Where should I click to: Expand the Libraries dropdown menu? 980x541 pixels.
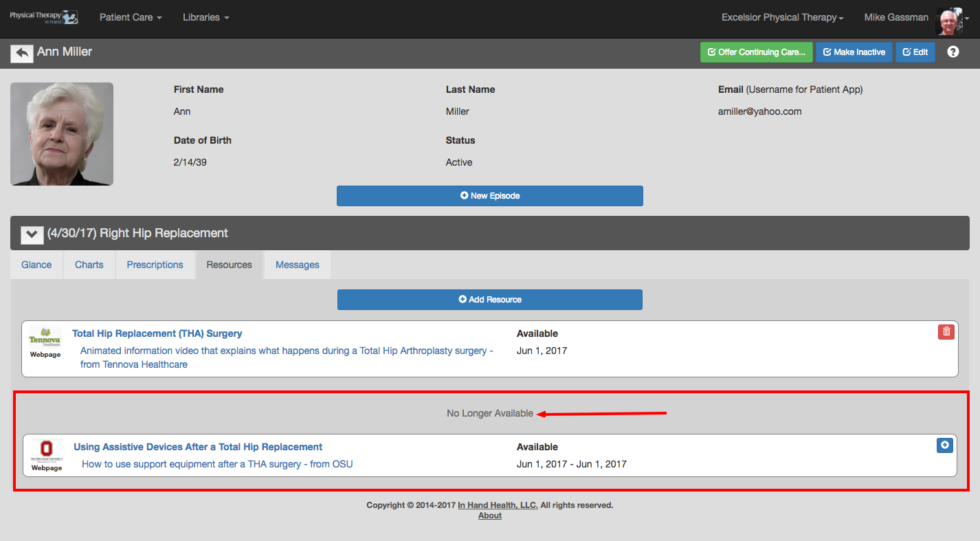[x=206, y=17]
